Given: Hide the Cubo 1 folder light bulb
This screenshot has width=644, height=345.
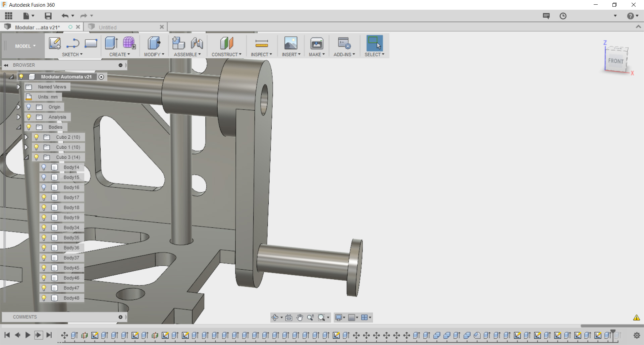Looking at the screenshot, I should pyautogui.click(x=36, y=147).
